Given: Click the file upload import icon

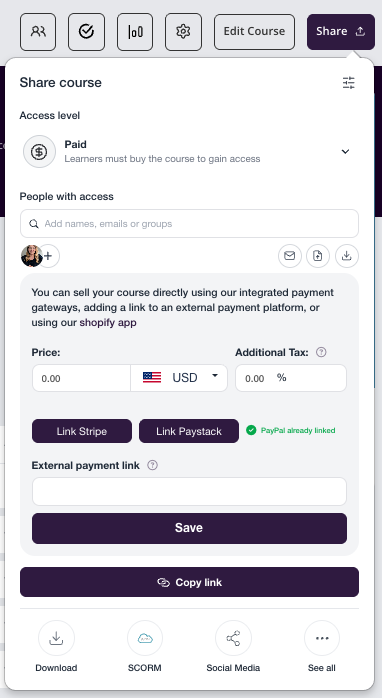Looking at the screenshot, I should (318, 256).
